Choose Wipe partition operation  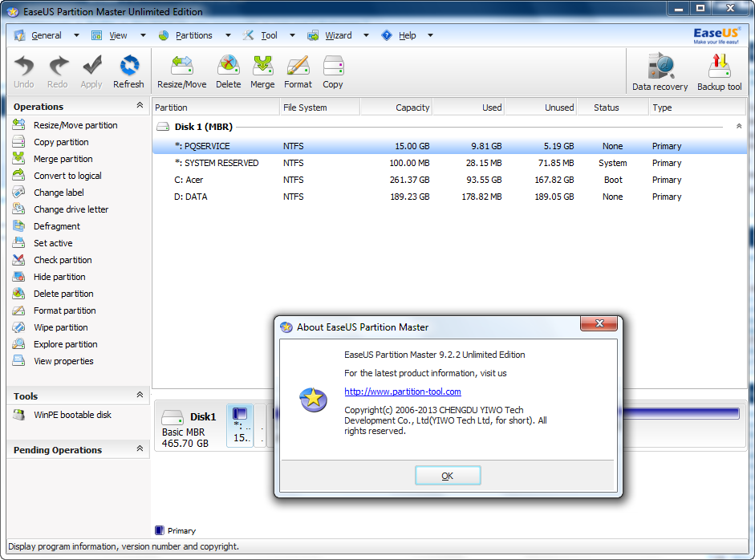tap(61, 327)
